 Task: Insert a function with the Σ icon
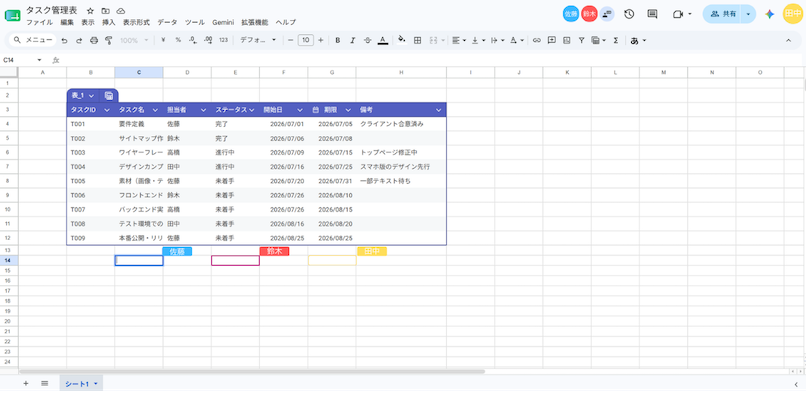pos(615,40)
